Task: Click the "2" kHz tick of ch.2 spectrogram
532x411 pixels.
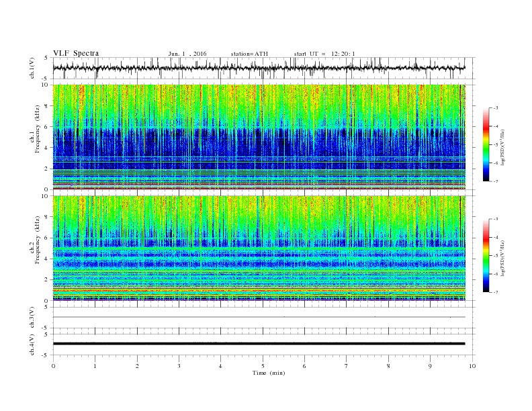Action: click(x=46, y=280)
